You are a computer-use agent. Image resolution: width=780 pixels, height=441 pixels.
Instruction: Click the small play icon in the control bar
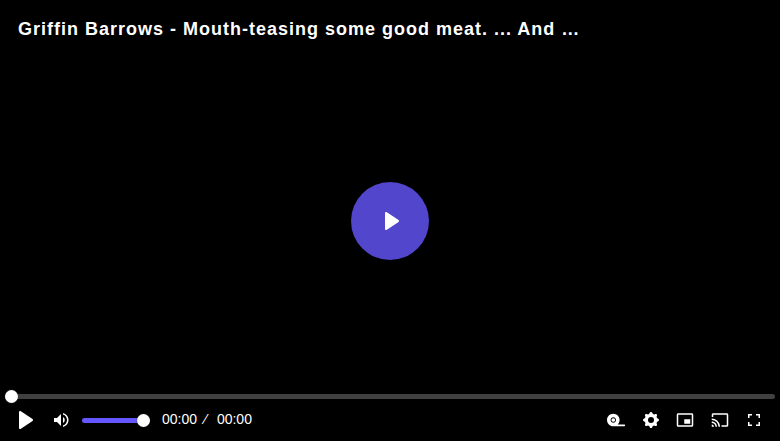point(25,420)
